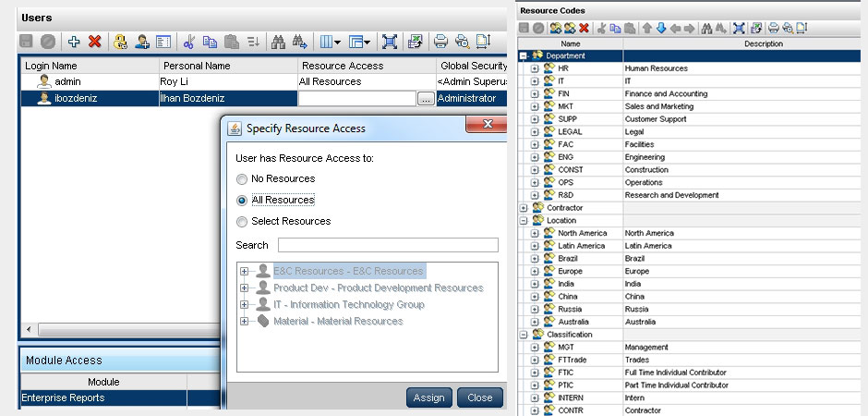Click the green plus Add user icon
Viewport: 868px width, 416px height.
tap(75, 42)
